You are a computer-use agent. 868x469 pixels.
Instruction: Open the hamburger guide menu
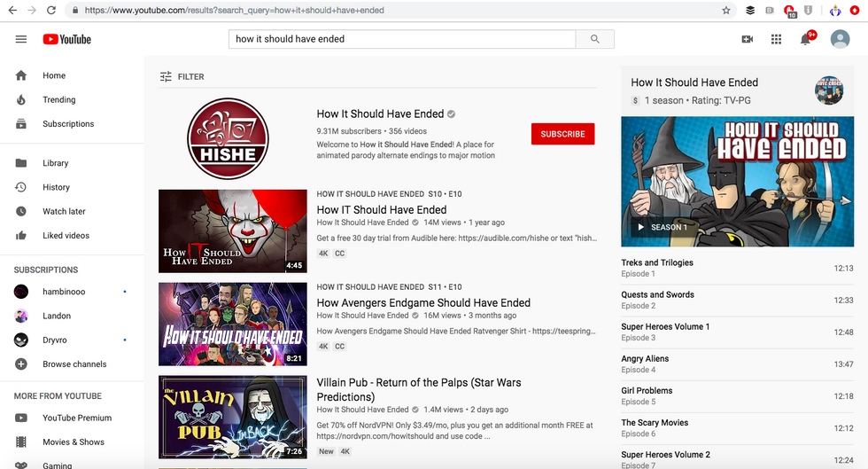pos(21,39)
